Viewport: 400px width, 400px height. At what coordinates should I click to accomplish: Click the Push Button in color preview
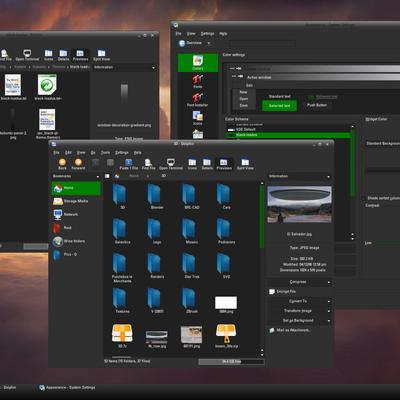317,105
